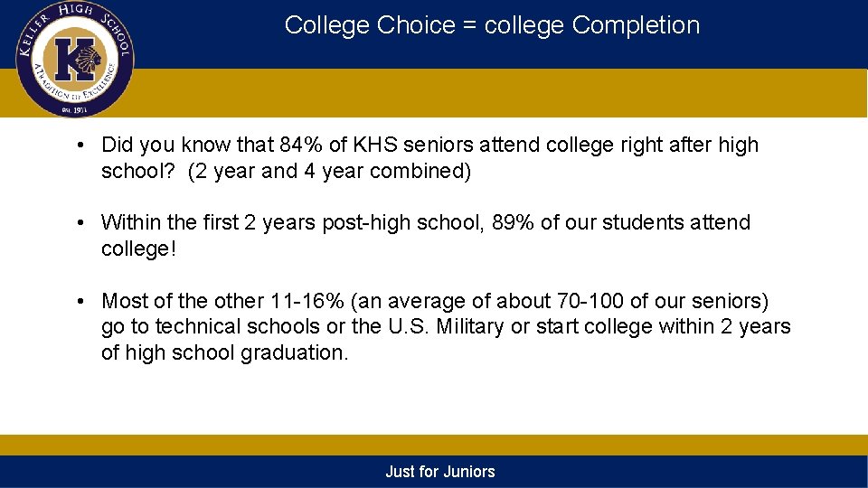Click the text '(2 year and 4 year combined)'
The height and width of the screenshot is (488, 868).
329,171
